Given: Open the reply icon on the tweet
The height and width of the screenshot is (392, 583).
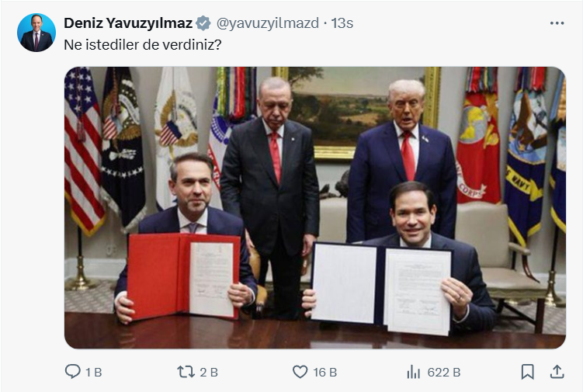Looking at the screenshot, I should (x=73, y=372).
